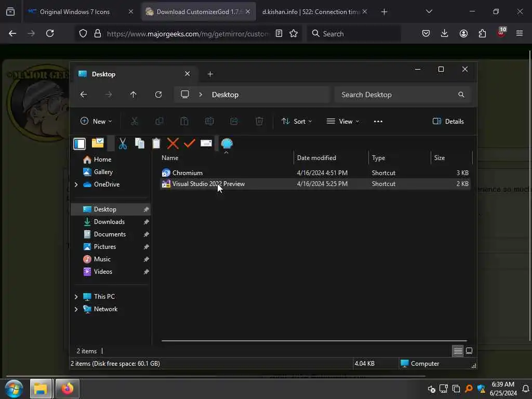Click the Windows Start orb
This screenshot has width=532, height=399.
[14, 389]
